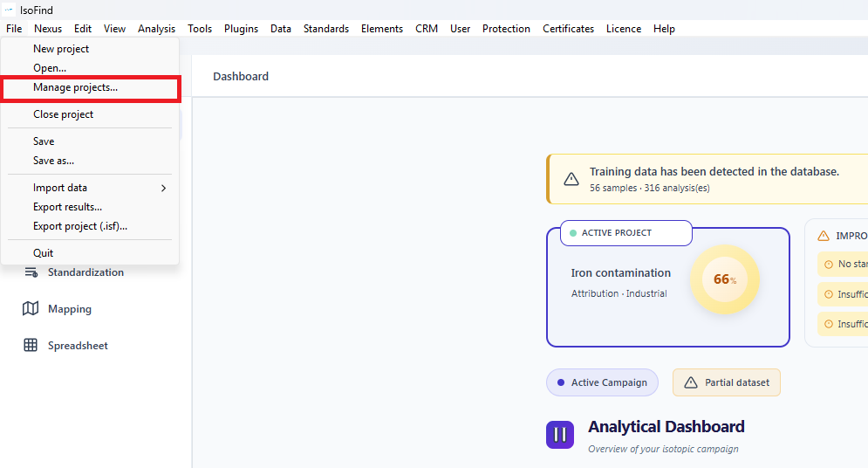Click the Iron contamination project name
868x468 pixels.
620,273
